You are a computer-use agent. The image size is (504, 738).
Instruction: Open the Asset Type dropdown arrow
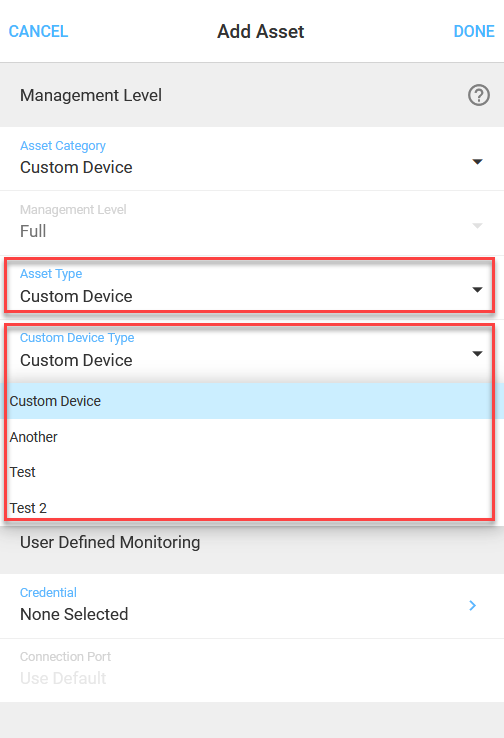pyautogui.click(x=477, y=290)
